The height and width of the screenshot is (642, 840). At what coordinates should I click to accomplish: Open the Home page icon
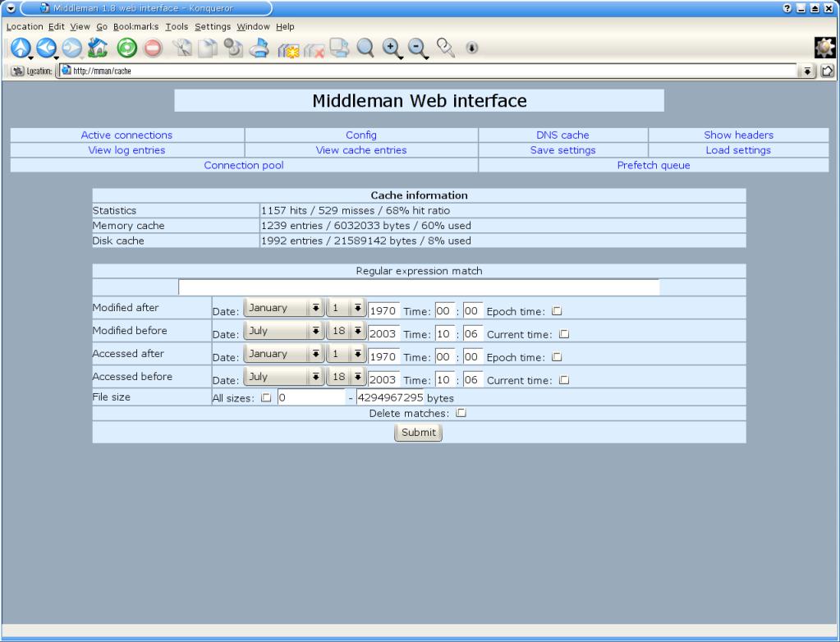click(x=98, y=48)
